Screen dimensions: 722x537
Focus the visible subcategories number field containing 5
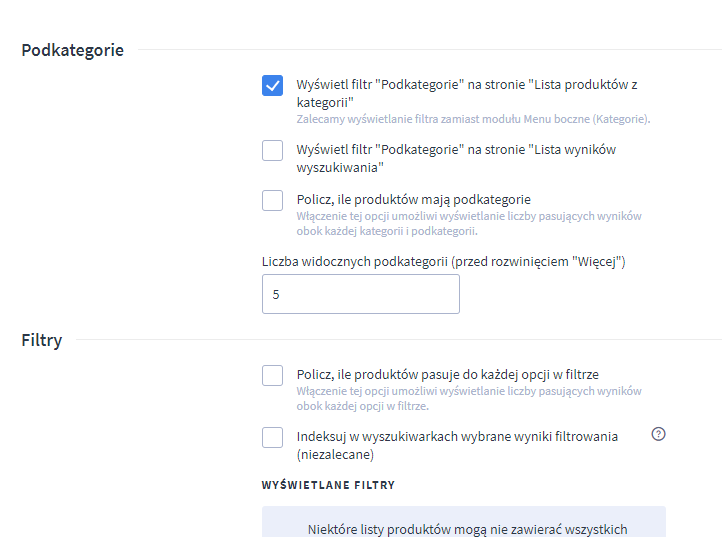tap(361, 294)
